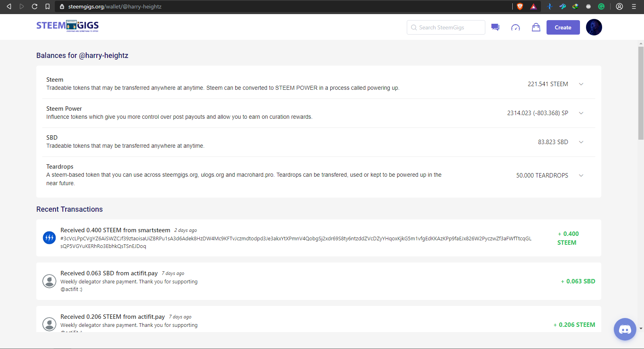
Task: Expand the Teardrops balance chevron
Action: click(x=581, y=176)
